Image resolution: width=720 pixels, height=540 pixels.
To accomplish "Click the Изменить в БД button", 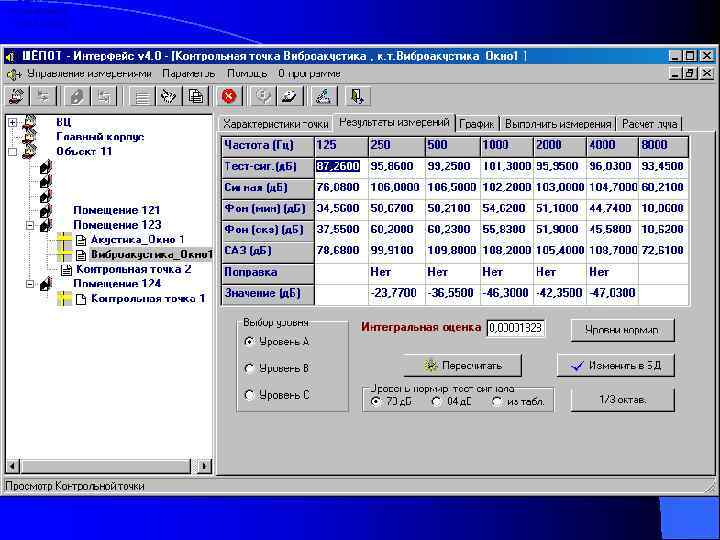I will point(614,366).
